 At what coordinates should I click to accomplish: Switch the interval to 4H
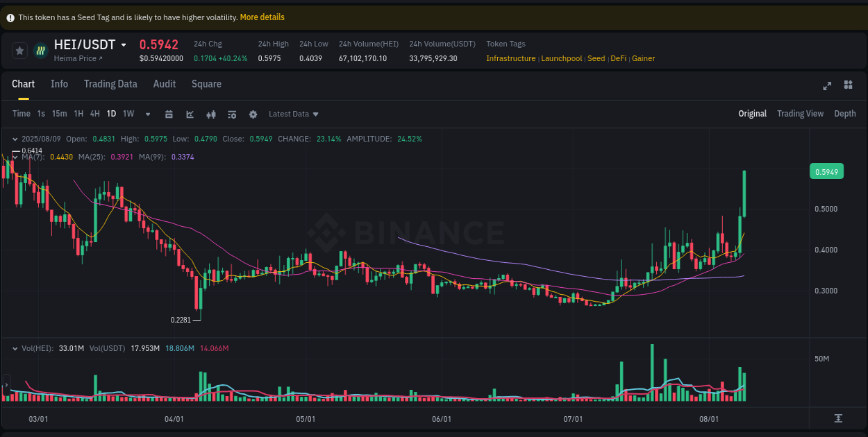point(94,113)
